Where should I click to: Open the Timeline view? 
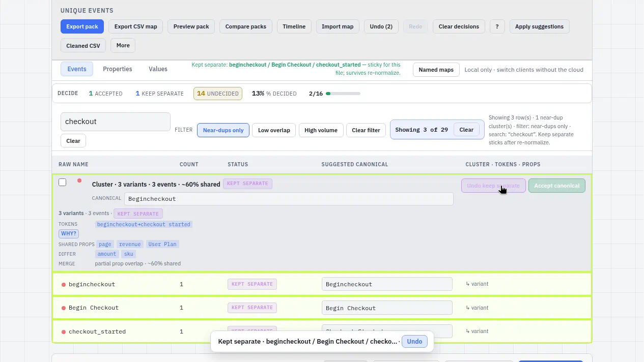(294, 26)
